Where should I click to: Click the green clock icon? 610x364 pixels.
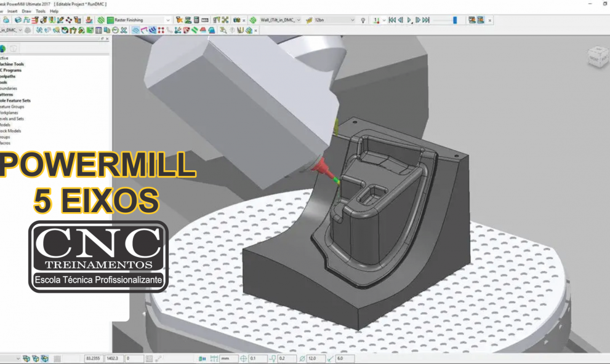tap(116, 30)
